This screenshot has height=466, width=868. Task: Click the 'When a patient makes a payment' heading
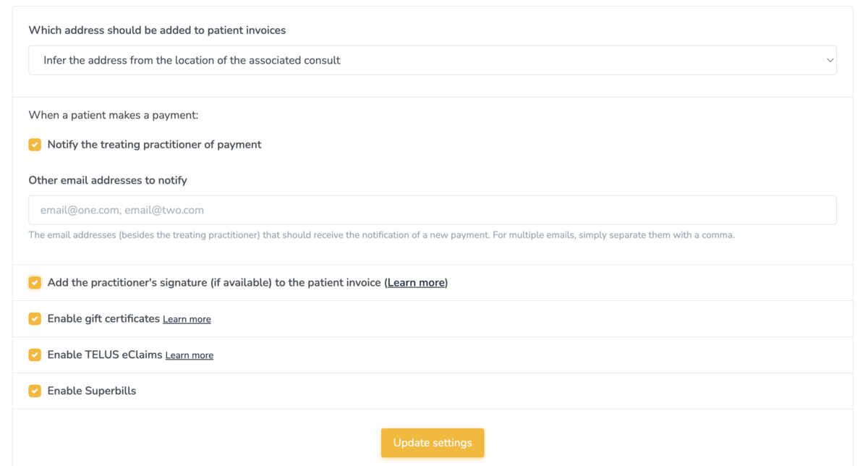113,115
